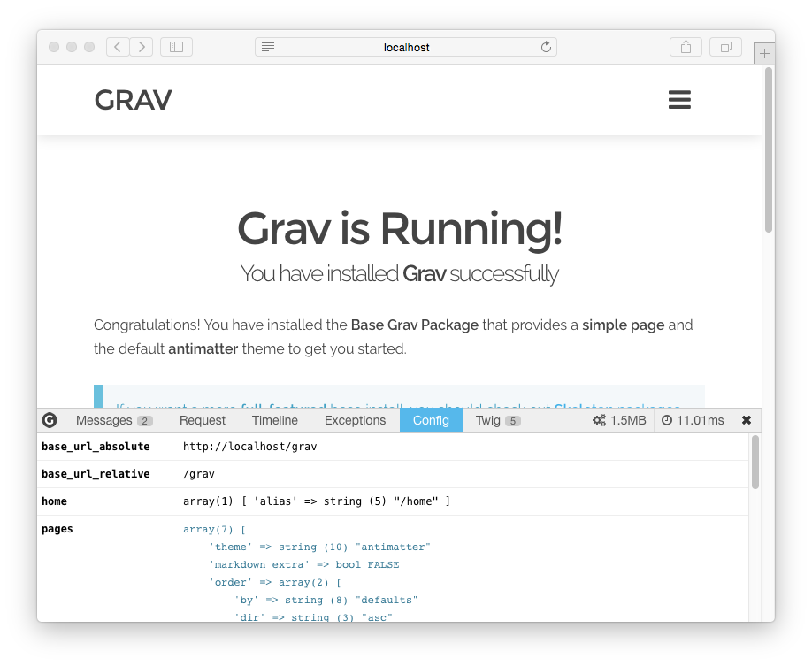
Task: Open a new tab with plus button
Action: [765, 54]
